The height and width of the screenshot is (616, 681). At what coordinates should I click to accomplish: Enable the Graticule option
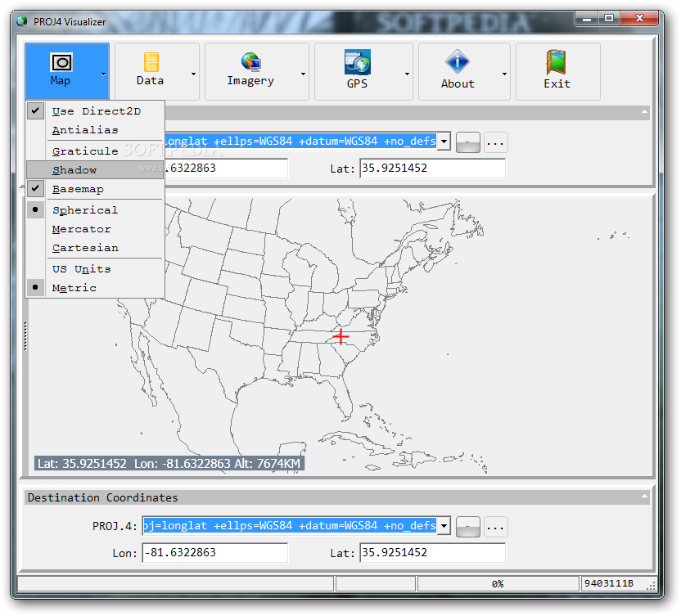95,151
